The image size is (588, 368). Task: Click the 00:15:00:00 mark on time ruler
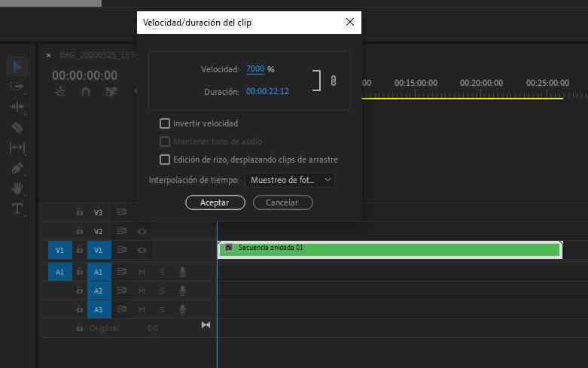[x=416, y=83]
